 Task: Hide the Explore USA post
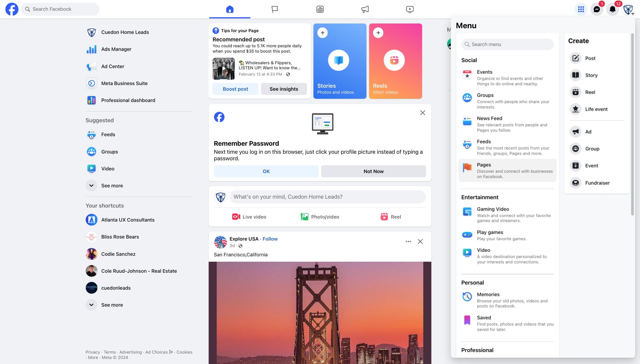point(420,241)
